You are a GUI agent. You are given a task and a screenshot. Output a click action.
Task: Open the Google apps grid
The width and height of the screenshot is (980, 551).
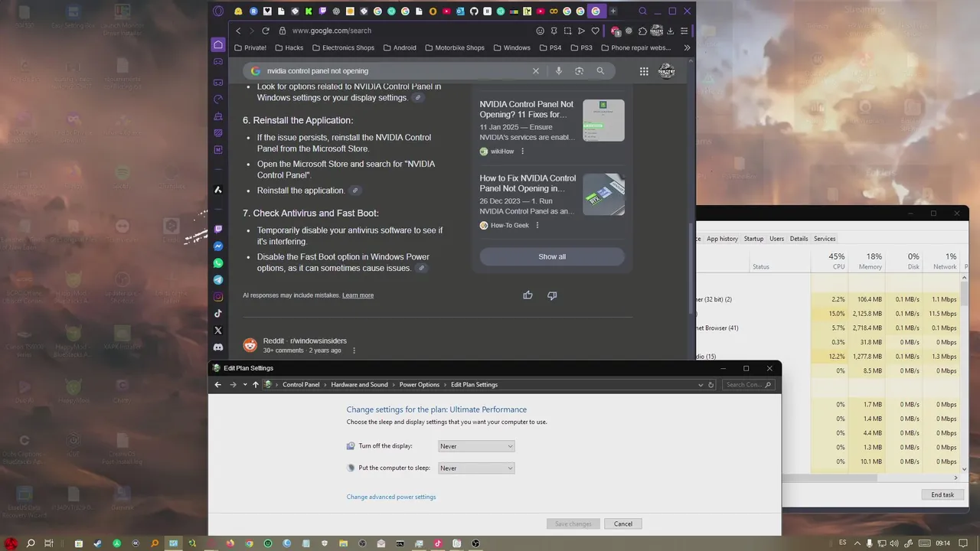644,71
